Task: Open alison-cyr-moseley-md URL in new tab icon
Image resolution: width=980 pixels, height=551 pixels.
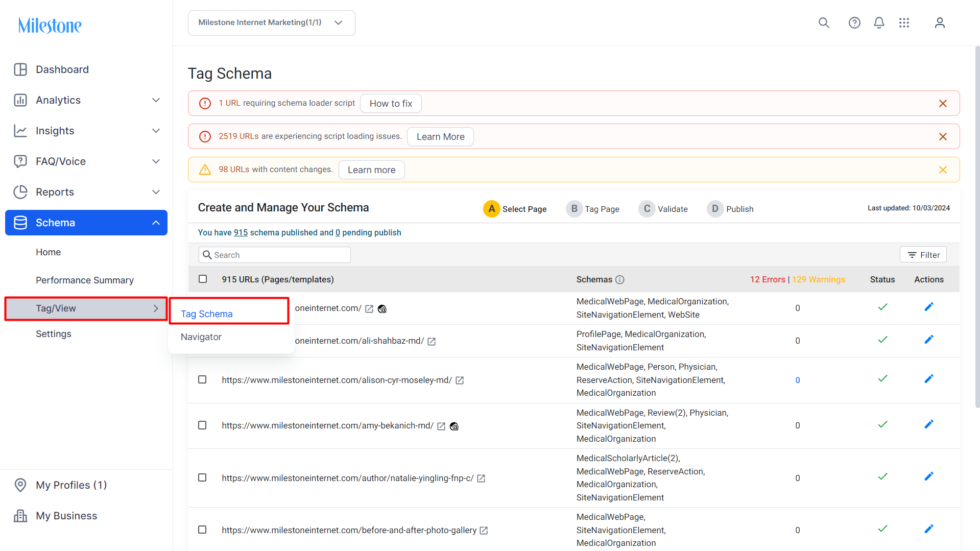Action: pyautogui.click(x=460, y=380)
